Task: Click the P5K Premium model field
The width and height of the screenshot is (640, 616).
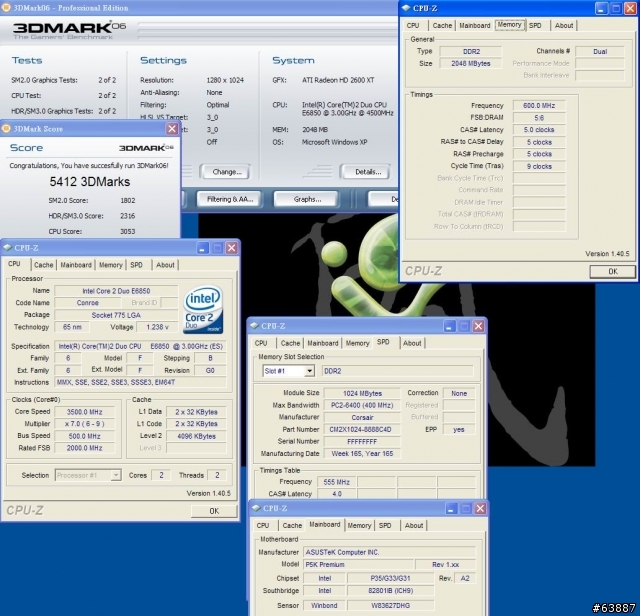Action: 359,564
